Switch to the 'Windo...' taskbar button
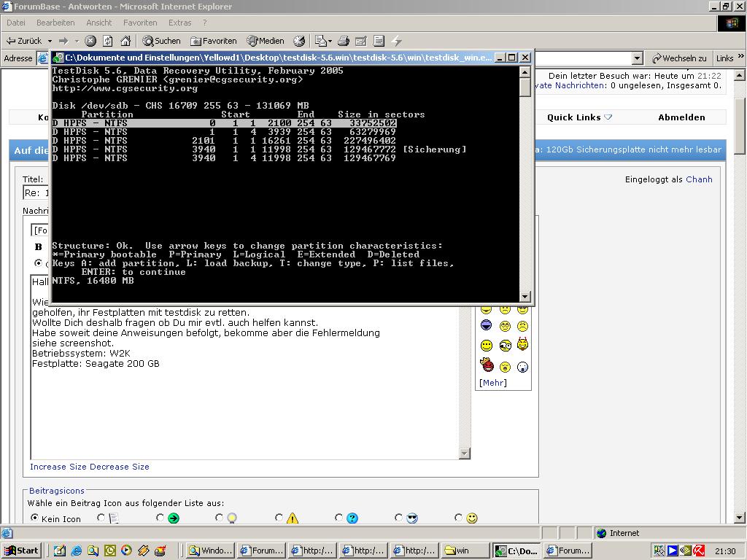 (210, 551)
